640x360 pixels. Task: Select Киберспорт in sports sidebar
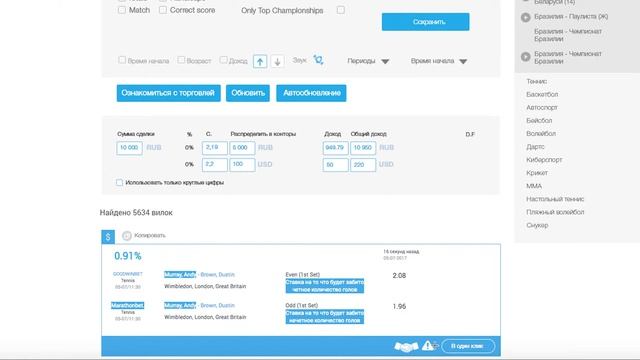[x=544, y=160]
